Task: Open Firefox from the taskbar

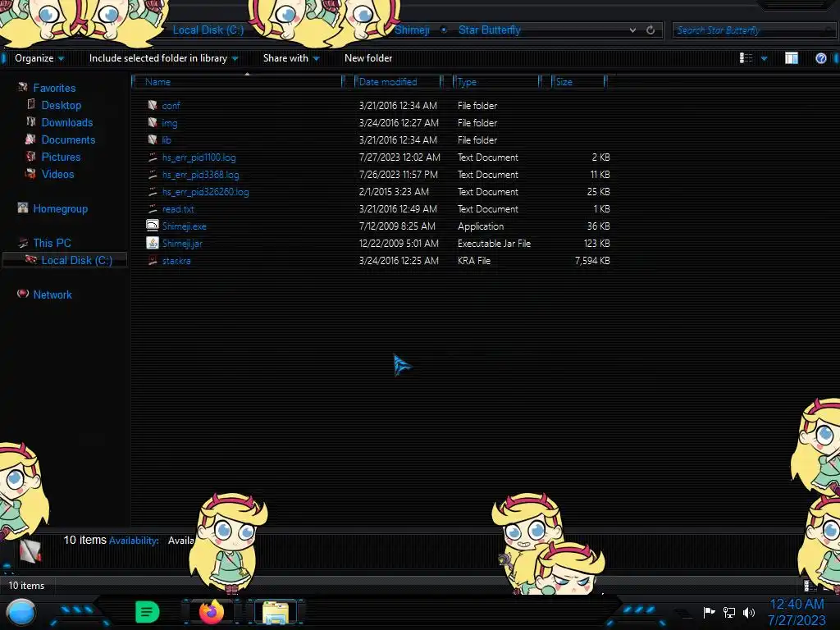Action: (212, 611)
